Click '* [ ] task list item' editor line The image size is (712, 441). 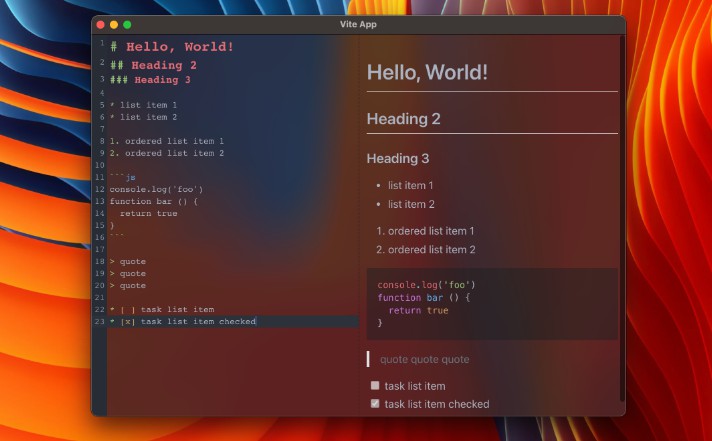point(162,310)
